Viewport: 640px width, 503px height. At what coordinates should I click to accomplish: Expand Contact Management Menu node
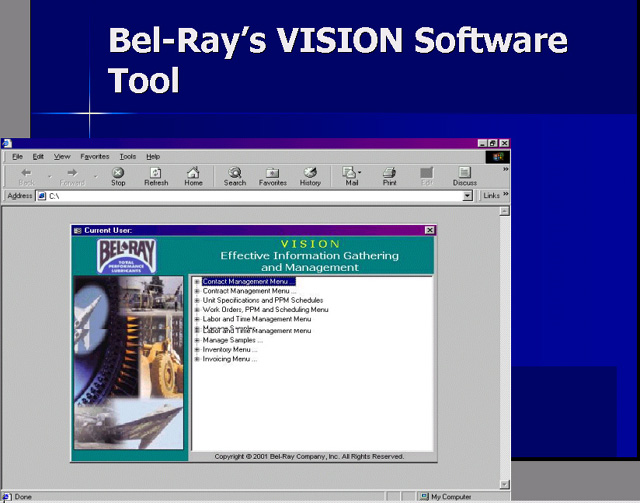click(197, 282)
